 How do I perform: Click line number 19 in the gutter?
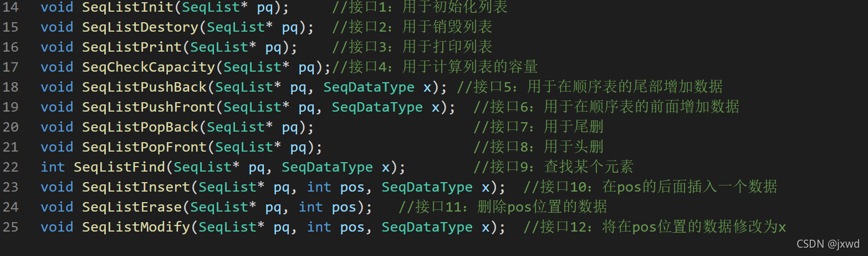click(x=11, y=107)
